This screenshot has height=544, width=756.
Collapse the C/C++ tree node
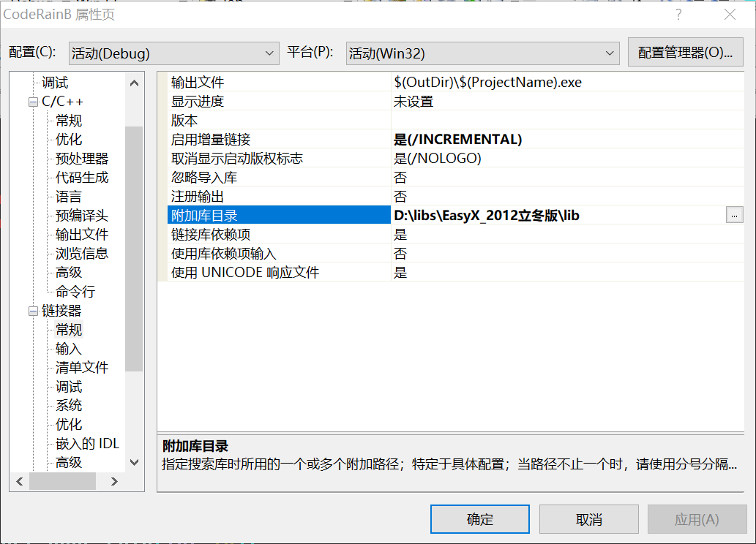pyautogui.click(x=33, y=102)
